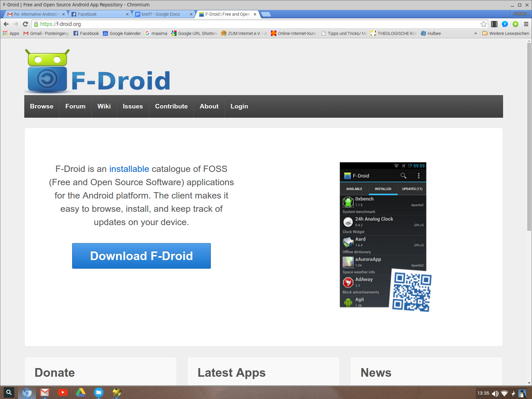Open the Login menu item
The height and width of the screenshot is (399, 532).
click(239, 106)
